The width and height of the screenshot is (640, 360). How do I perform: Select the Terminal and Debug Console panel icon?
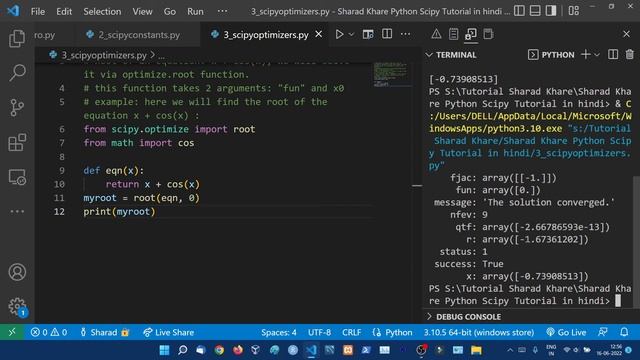(471, 34)
